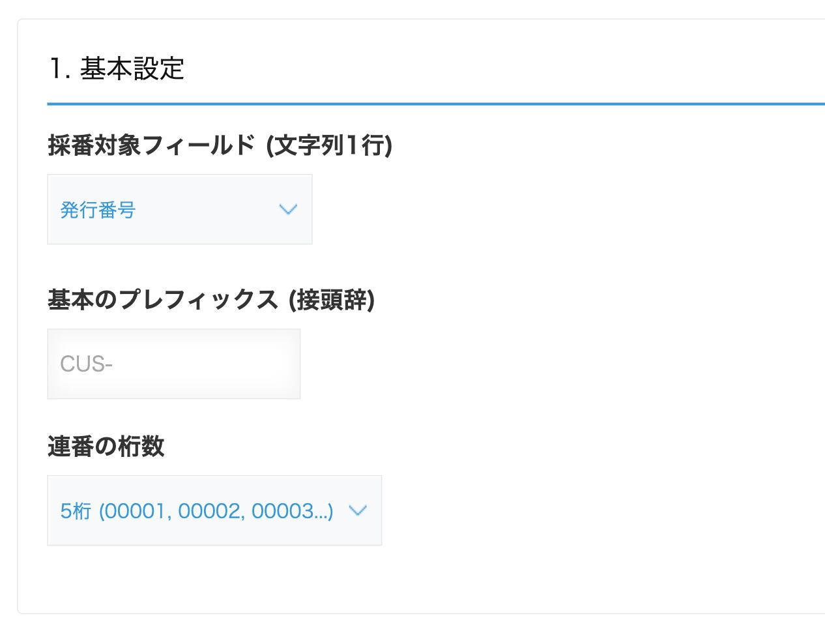
Task: Click the CUS- placeholder text
Action: [86, 364]
